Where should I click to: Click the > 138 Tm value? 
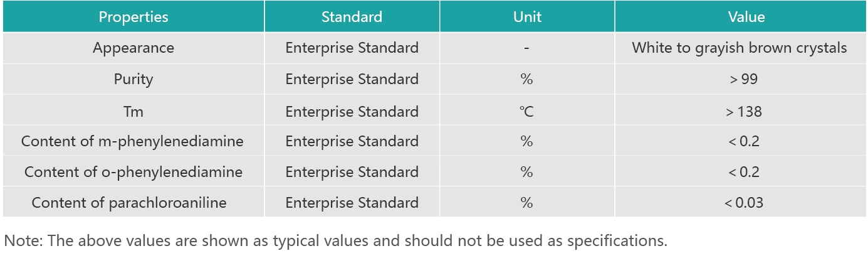coord(744,112)
